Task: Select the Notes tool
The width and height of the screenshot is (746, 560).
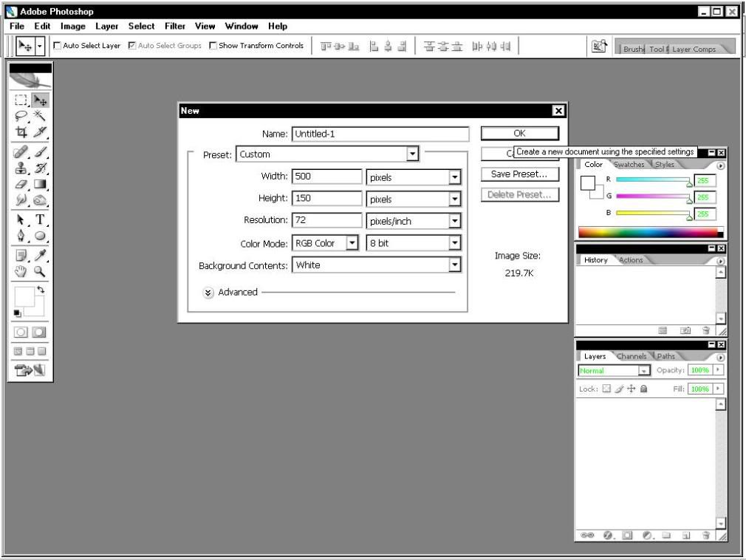Action: tap(21, 256)
